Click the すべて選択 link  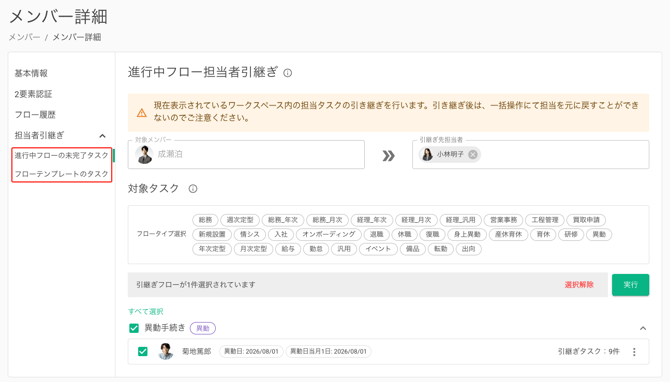[x=146, y=311]
